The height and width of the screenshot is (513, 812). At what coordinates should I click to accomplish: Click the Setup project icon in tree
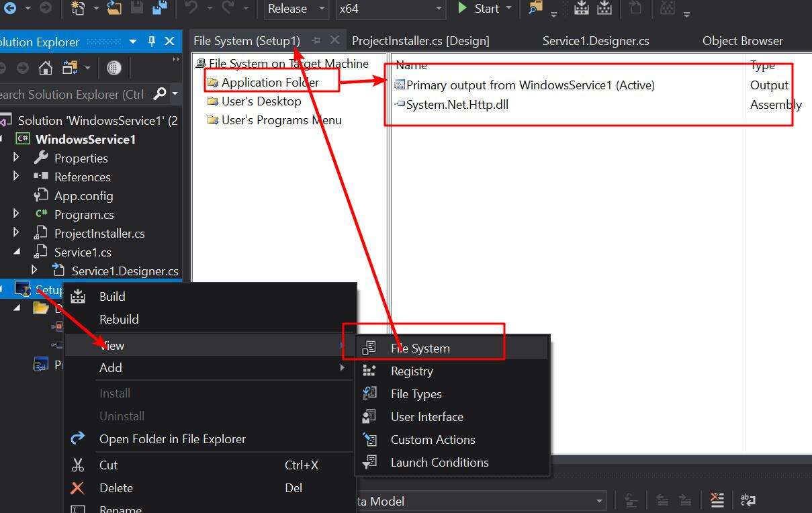coord(23,289)
